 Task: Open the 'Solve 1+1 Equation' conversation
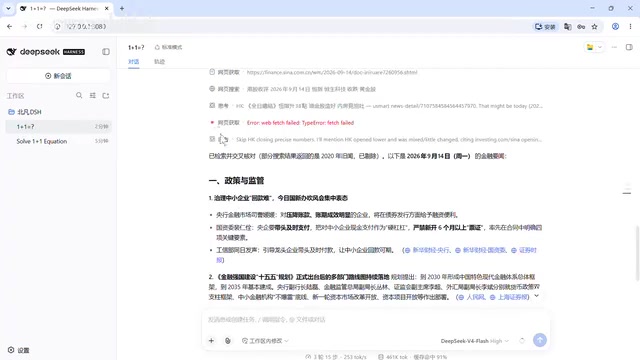click(x=58, y=141)
